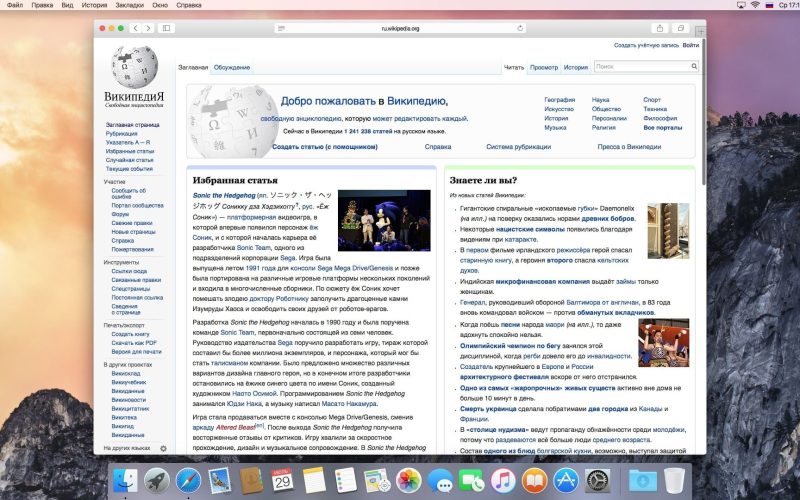The height and width of the screenshot is (500, 800).
Task: Click Скачать как PDF link
Action: point(134,343)
